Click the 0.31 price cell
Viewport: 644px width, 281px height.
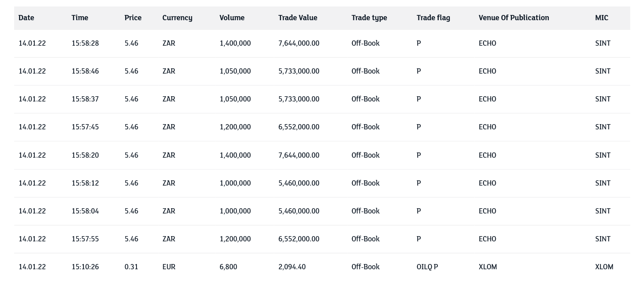pyautogui.click(x=131, y=267)
